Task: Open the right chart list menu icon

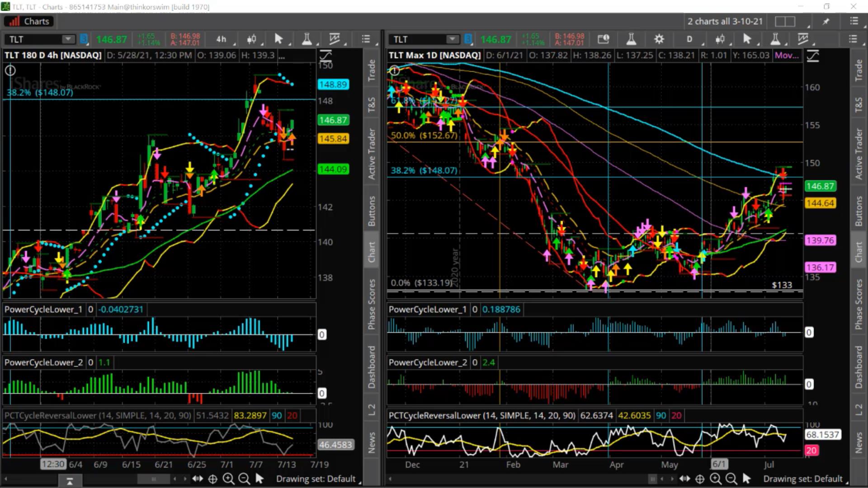Action: pos(853,39)
